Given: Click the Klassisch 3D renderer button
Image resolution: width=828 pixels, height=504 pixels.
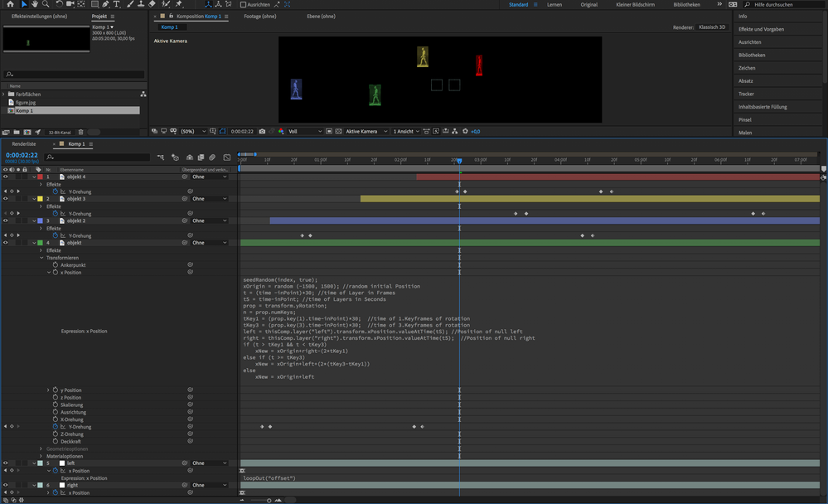Looking at the screenshot, I should (x=712, y=27).
